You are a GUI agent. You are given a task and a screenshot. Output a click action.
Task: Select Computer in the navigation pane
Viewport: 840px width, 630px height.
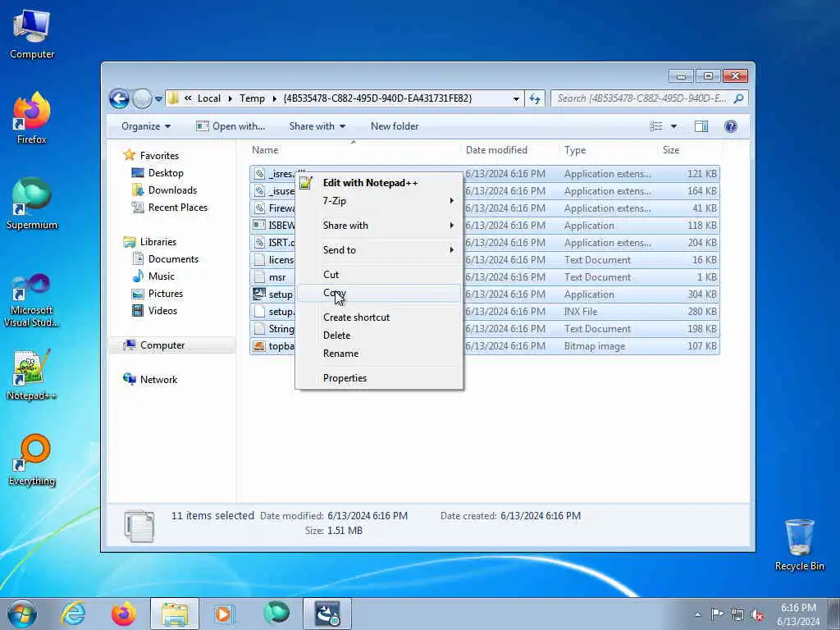171,345
